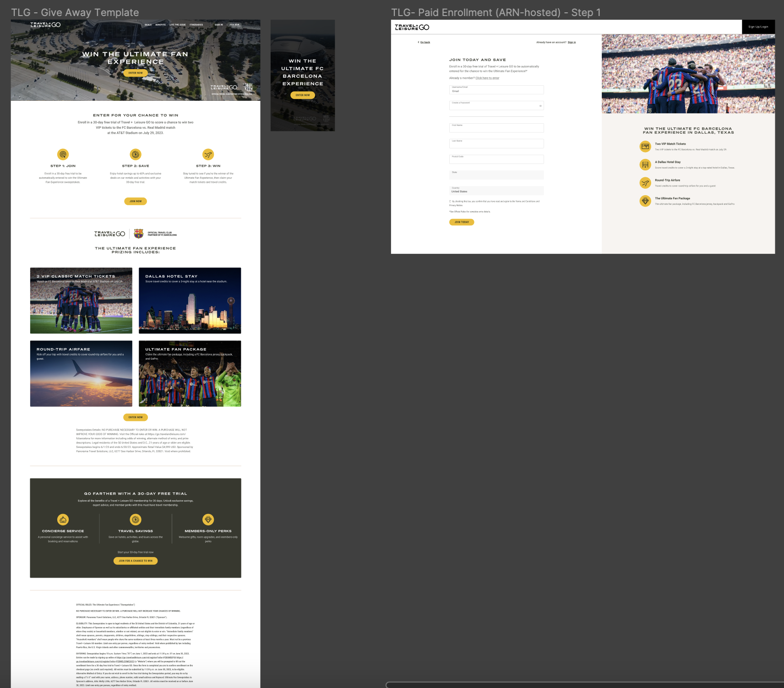This screenshot has width=784, height=688.
Task: Select the Round-Trip Airfare card
Action: [x=81, y=373]
